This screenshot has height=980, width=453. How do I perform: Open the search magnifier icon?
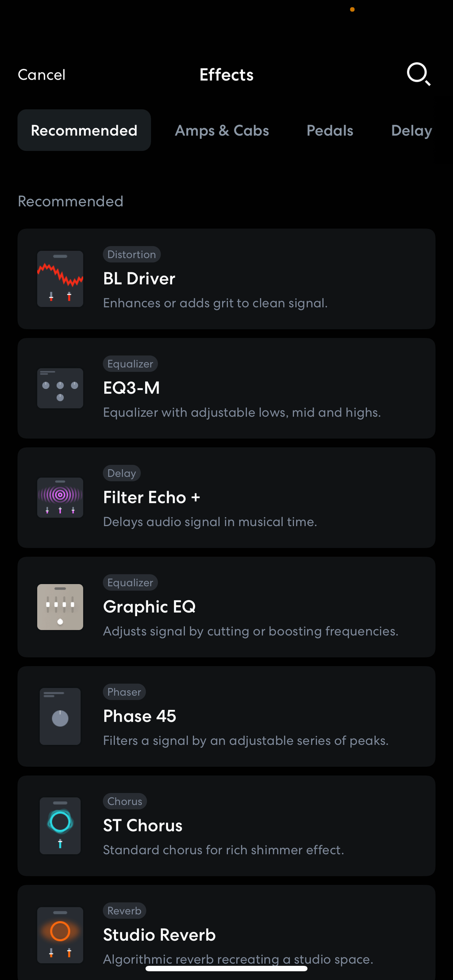pyautogui.click(x=418, y=74)
